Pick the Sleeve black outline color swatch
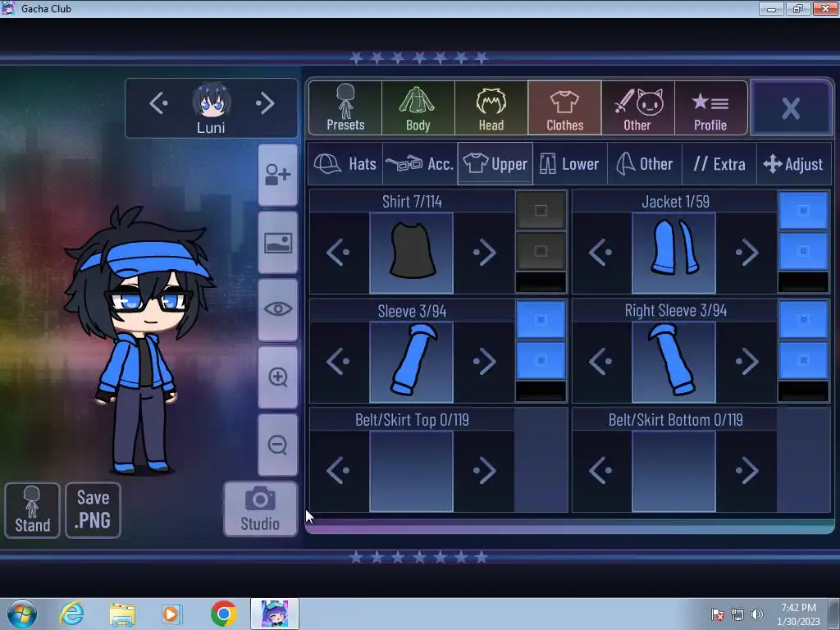Screen dimensions: 840x630 pos(541,391)
